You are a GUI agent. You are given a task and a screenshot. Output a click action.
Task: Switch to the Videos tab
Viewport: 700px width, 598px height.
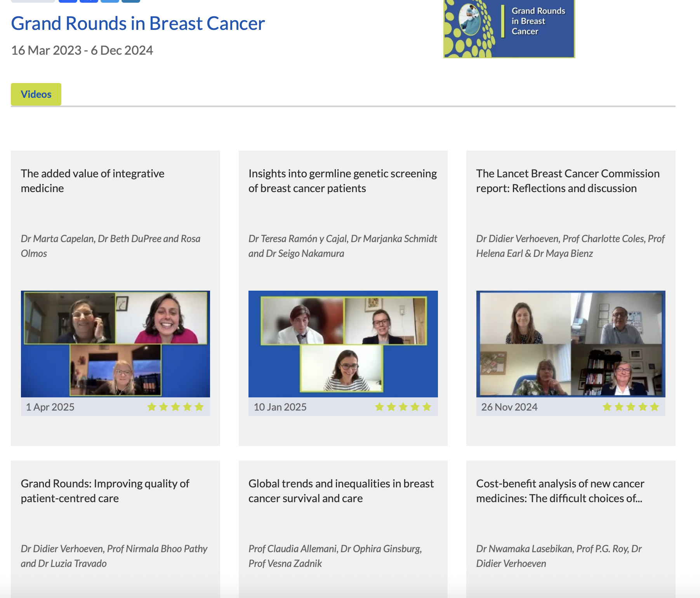click(x=36, y=94)
